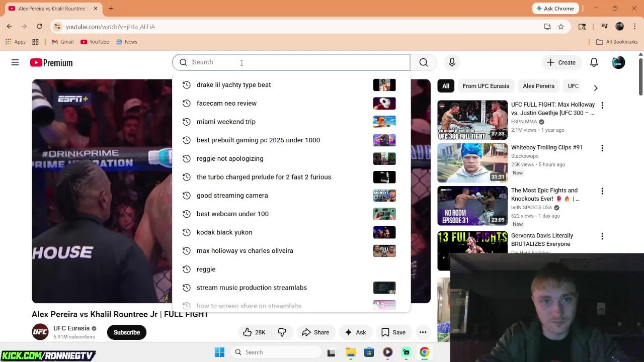Open options for Max Holloway vs Gaethje video
Viewport: 644px width, 362px height.
602,105
